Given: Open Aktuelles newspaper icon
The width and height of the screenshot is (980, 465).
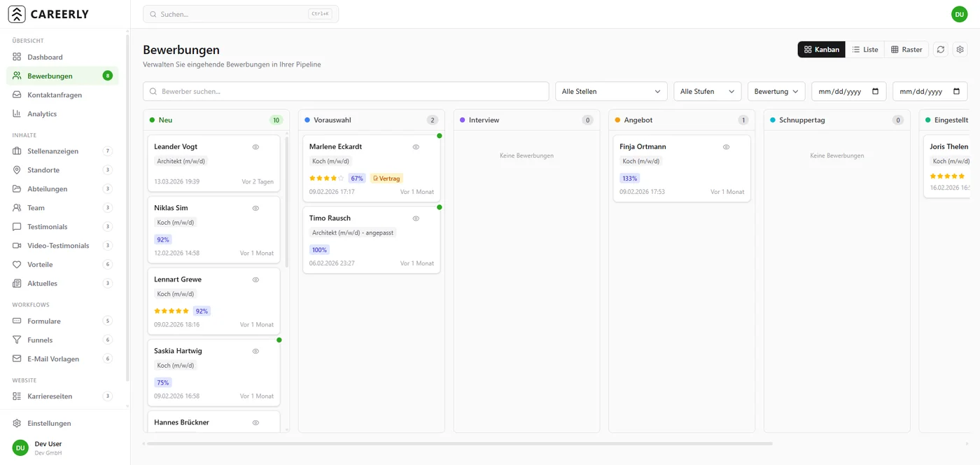Looking at the screenshot, I should [x=17, y=284].
